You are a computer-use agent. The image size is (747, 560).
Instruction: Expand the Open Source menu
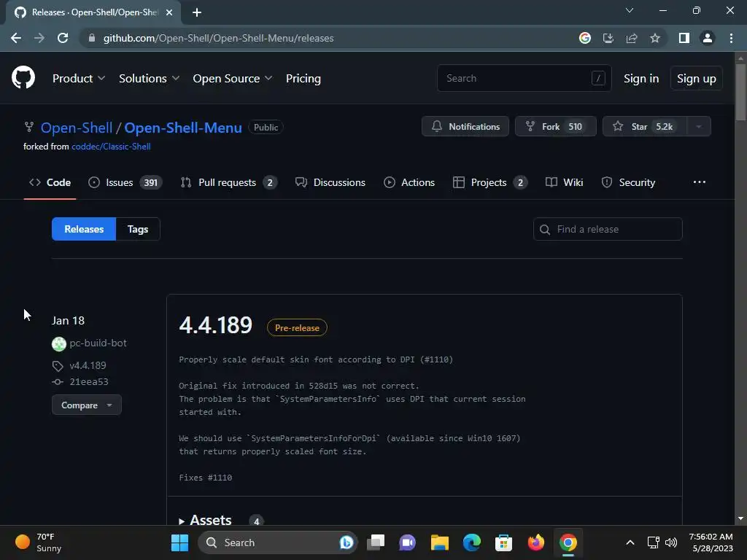pyautogui.click(x=233, y=78)
